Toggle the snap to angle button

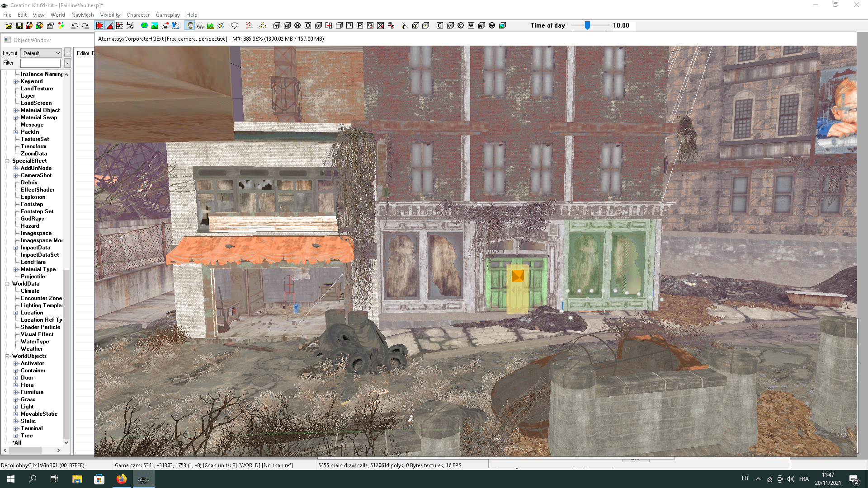click(x=110, y=26)
